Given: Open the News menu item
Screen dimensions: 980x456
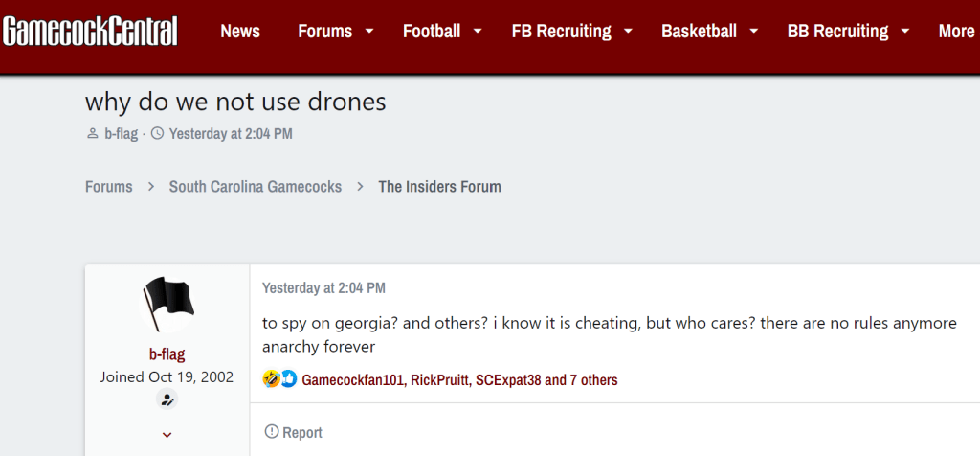Looking at the screenshot, I should click(240, 32).
